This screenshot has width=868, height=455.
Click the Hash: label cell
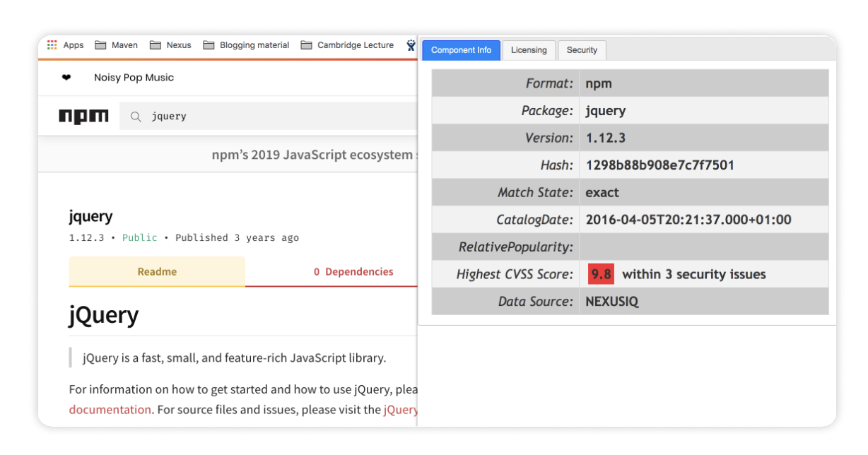[505, 165]
